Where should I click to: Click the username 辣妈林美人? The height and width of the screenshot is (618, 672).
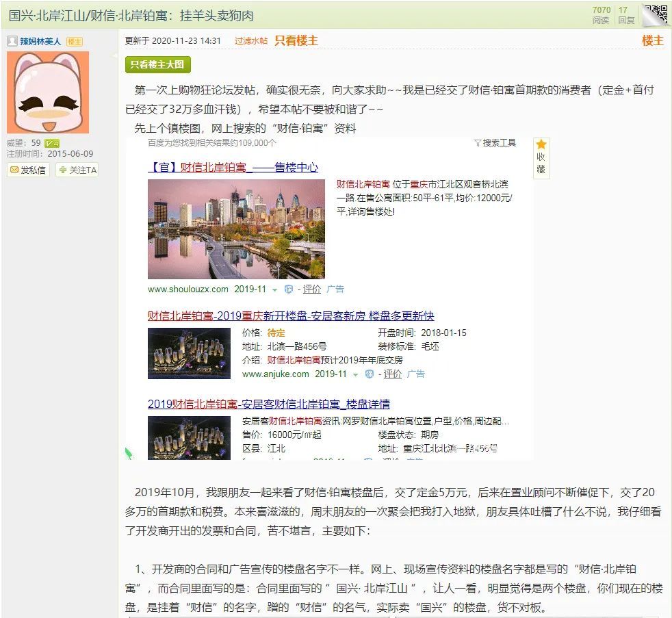[x=40, y=42]
